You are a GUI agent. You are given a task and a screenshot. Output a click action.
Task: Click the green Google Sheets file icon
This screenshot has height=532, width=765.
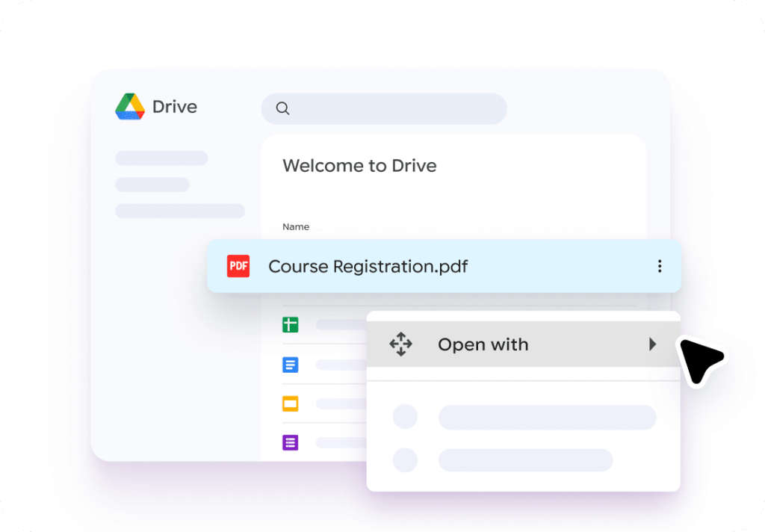pyautogui.click(x=291, y=324)
